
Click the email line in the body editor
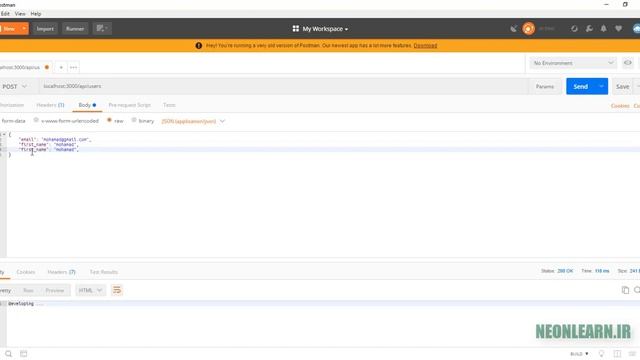coord(55,139)
